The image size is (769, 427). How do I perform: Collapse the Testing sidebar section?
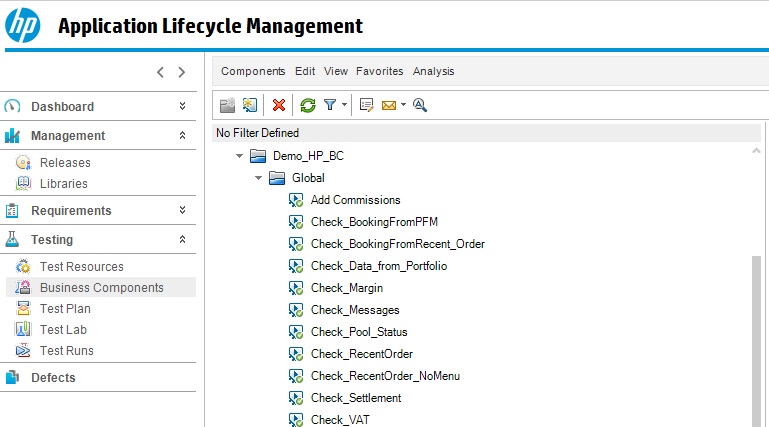[182, 239]
